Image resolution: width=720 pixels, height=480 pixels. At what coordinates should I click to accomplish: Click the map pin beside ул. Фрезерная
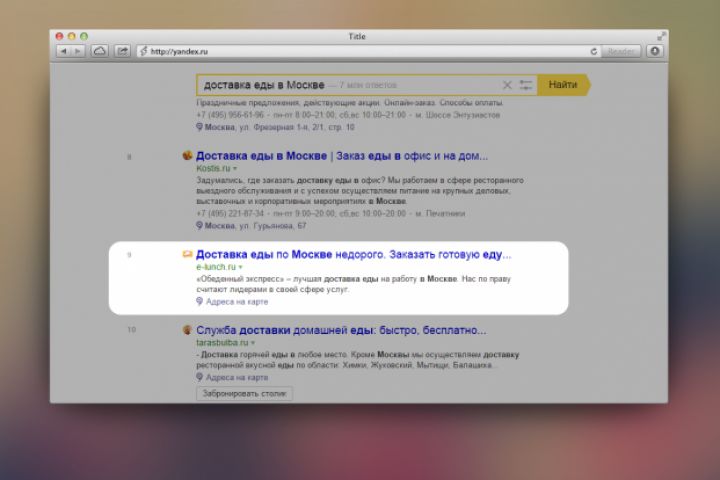coord(199,127)
